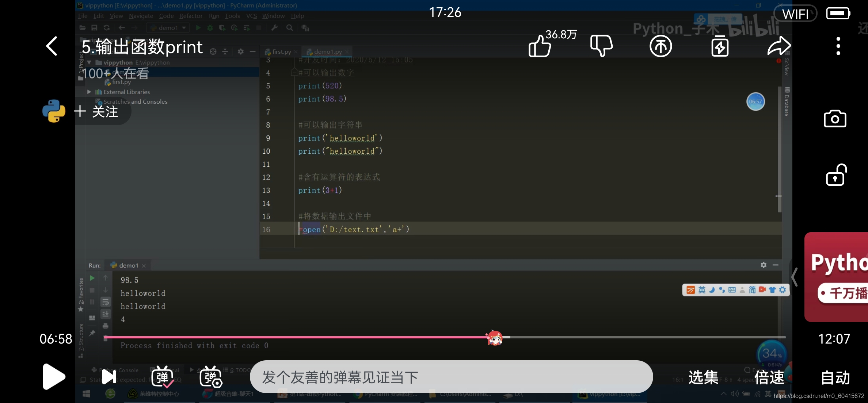Like the video with thumbs up

coord(540,46)
